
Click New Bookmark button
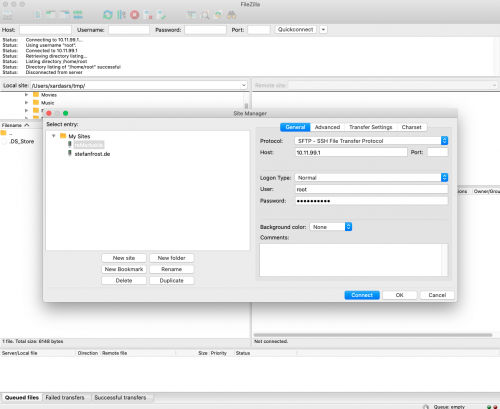[x=124, y=269]
